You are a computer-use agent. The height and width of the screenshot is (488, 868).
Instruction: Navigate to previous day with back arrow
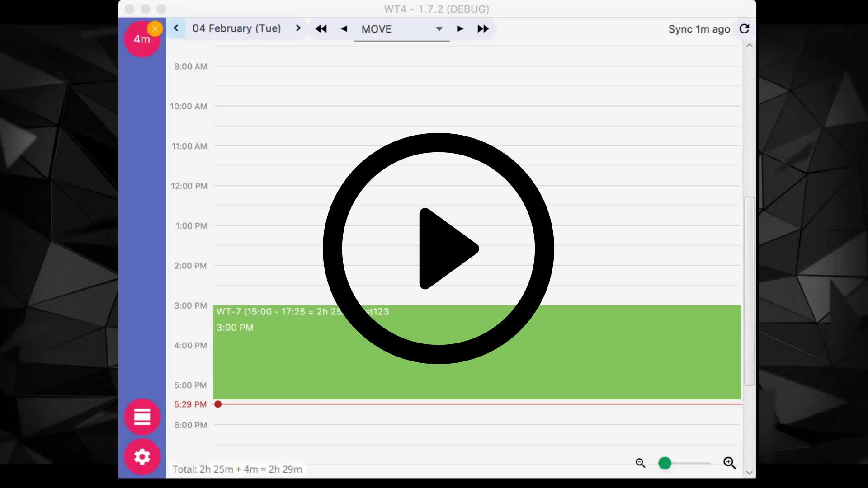coord(176,28)
